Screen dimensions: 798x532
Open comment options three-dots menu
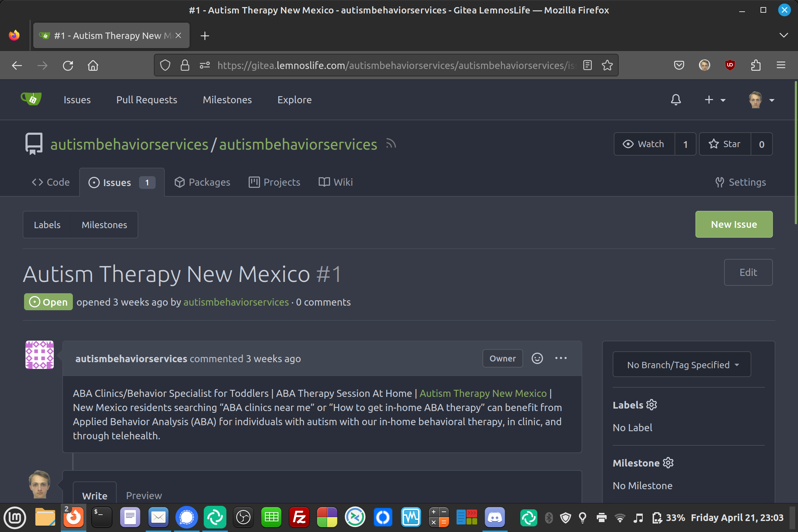[x=561, y=358]
